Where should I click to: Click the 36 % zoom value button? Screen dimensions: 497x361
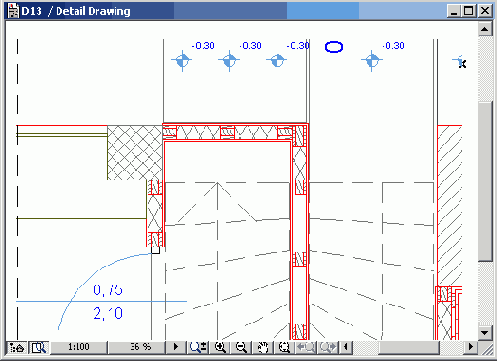click(x=137, y=347)
